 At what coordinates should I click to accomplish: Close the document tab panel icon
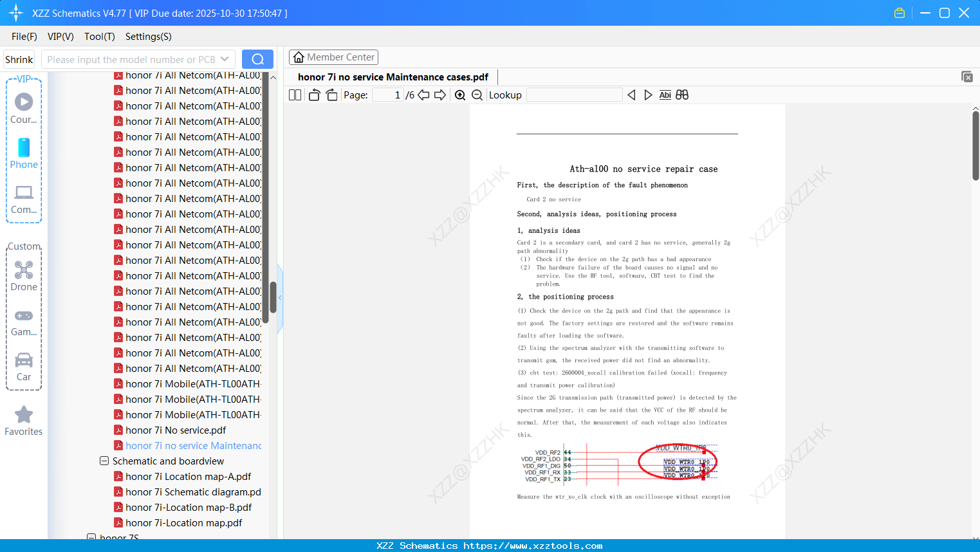(x=967, y=77)
